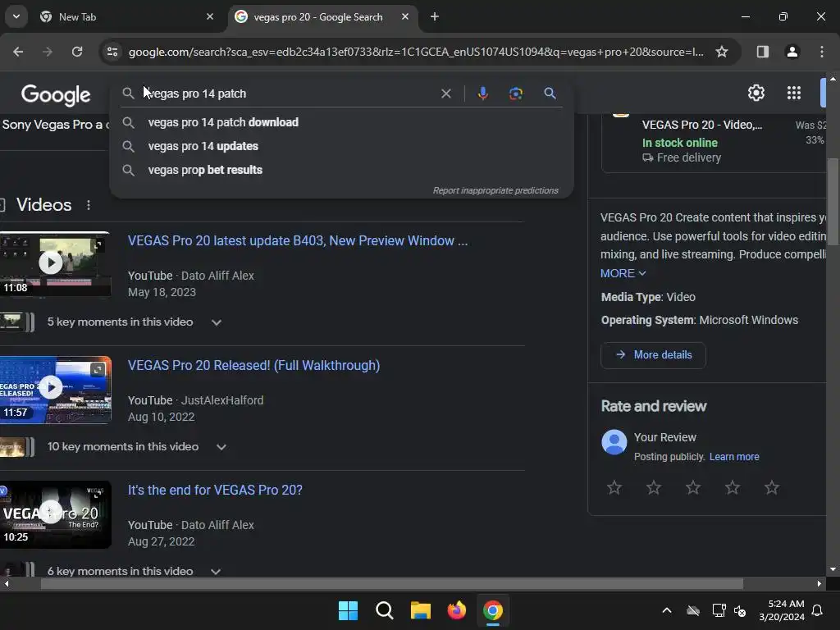840x630 pixels.
Task: Open Windows taskbar search
Action: coord(385,610)
